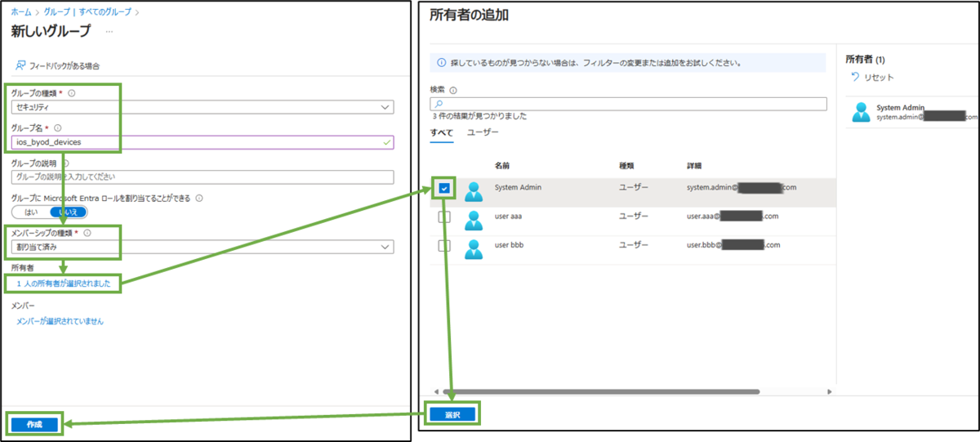Click user aaa avatar icon
The image size is (980, 442).
pyautogui.click(x=474, y=220)
